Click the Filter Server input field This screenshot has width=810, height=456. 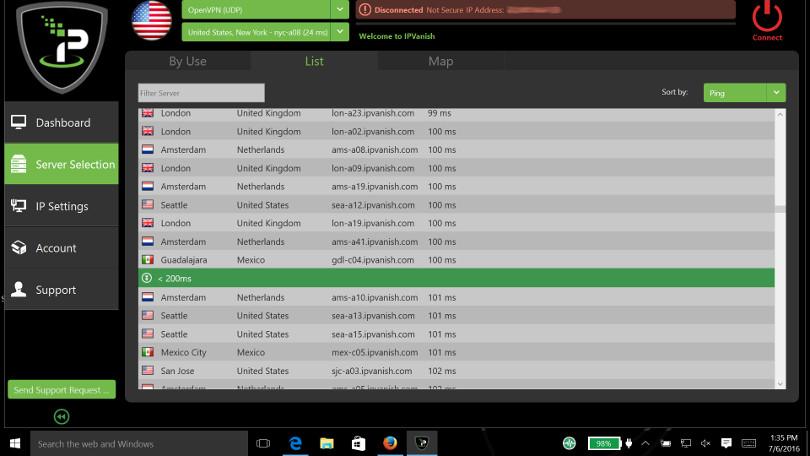tap(201, 93)
